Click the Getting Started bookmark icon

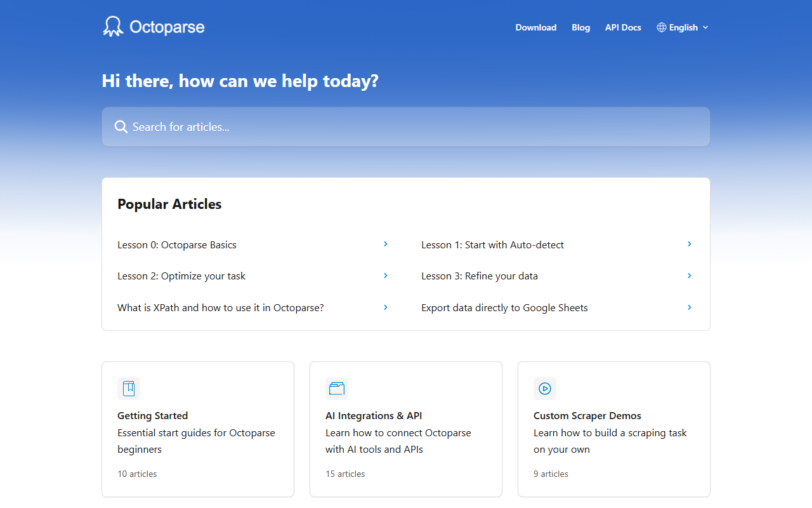pos(129,389)
